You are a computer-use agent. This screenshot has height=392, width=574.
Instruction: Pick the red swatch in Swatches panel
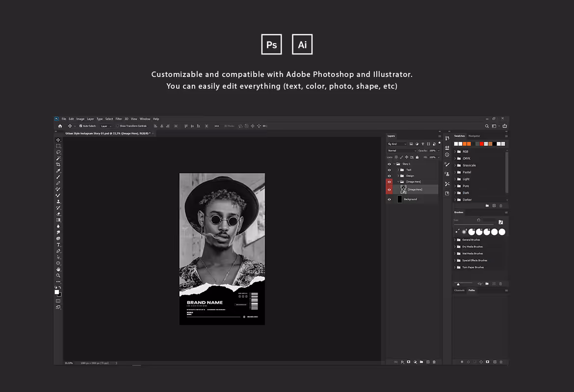coord(482,144)
